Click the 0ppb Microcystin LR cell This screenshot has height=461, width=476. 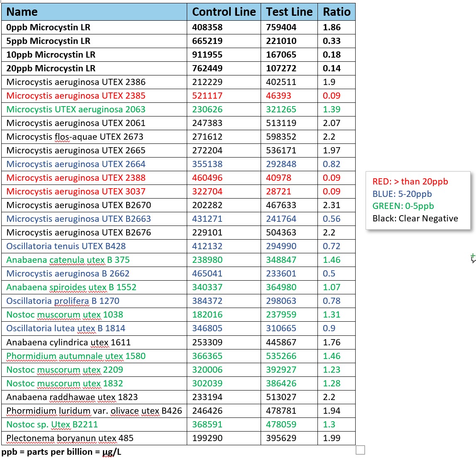pyautogui.click(x=48, y=27)
